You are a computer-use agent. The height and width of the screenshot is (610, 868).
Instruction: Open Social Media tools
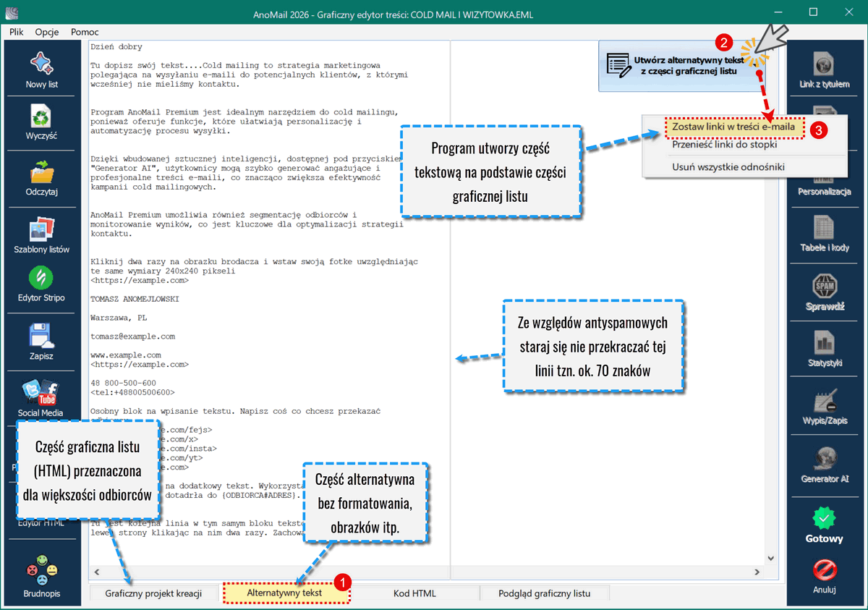pyautogui.click(x=41, y=392)
